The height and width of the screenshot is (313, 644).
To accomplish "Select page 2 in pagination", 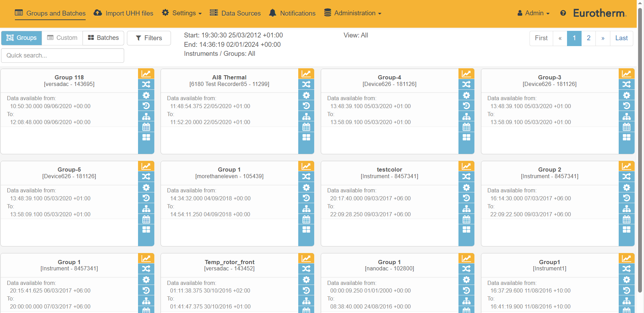I will pos(589,38).
